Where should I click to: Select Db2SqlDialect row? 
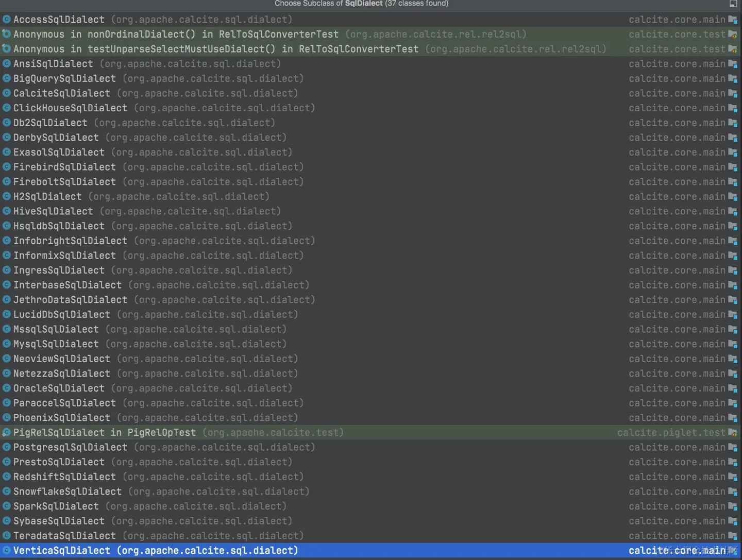[370, 123]
